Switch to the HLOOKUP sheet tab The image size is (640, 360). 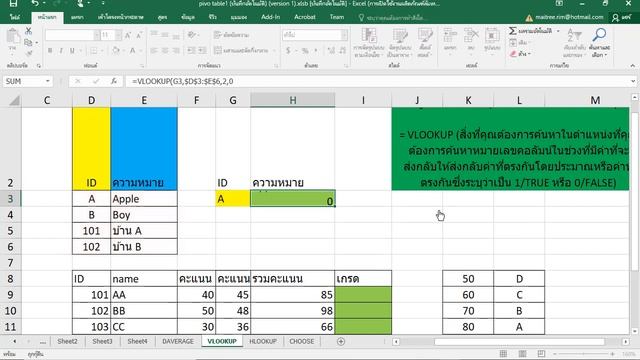point(263,341)
